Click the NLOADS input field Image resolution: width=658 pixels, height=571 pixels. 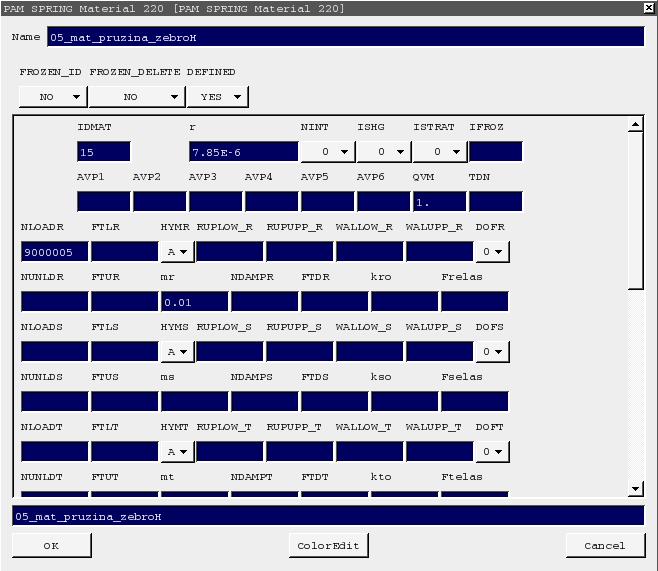click(x=55, y=352)
